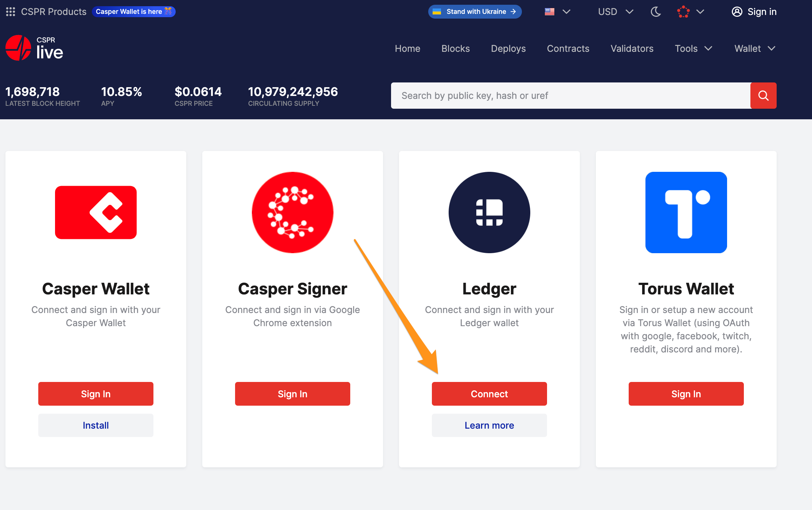Click Stand with Ukraine banner toggle

pos(474,12)
